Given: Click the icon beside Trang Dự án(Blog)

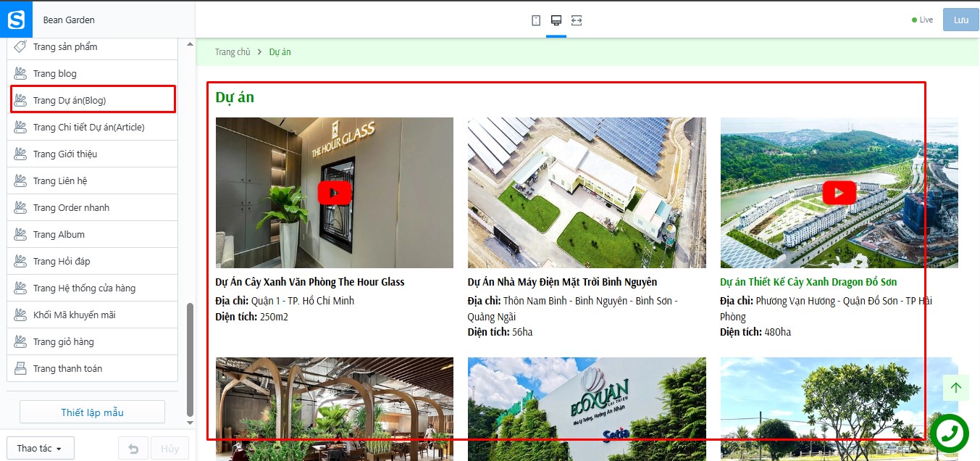Looking at the screenshot, I should click(21, 100).
